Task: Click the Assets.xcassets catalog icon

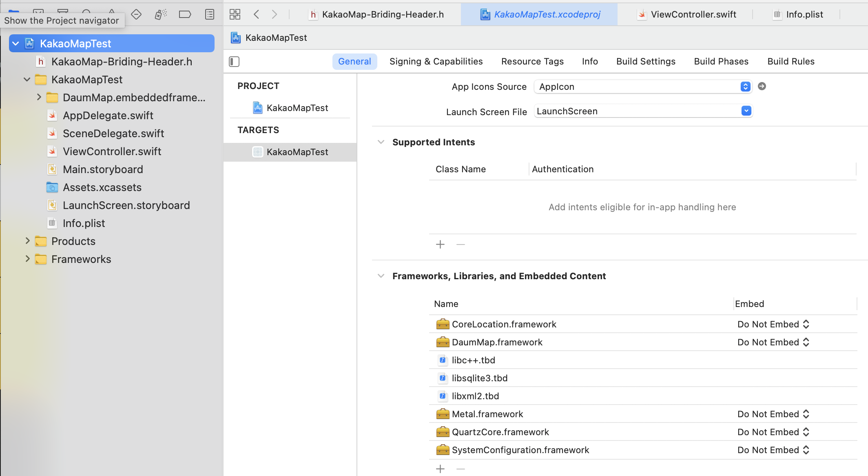Action: (52, 187)
